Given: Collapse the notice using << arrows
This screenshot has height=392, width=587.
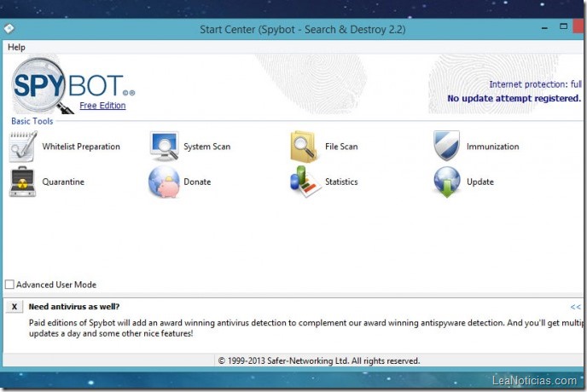Looking at the screenshot, I should point(575,307).
